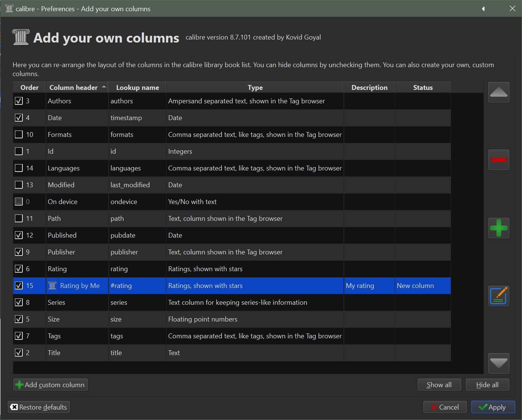This screenshot has height=420, width=522.
Task: Move selected column up with arrow button
Action: [498, 92]
